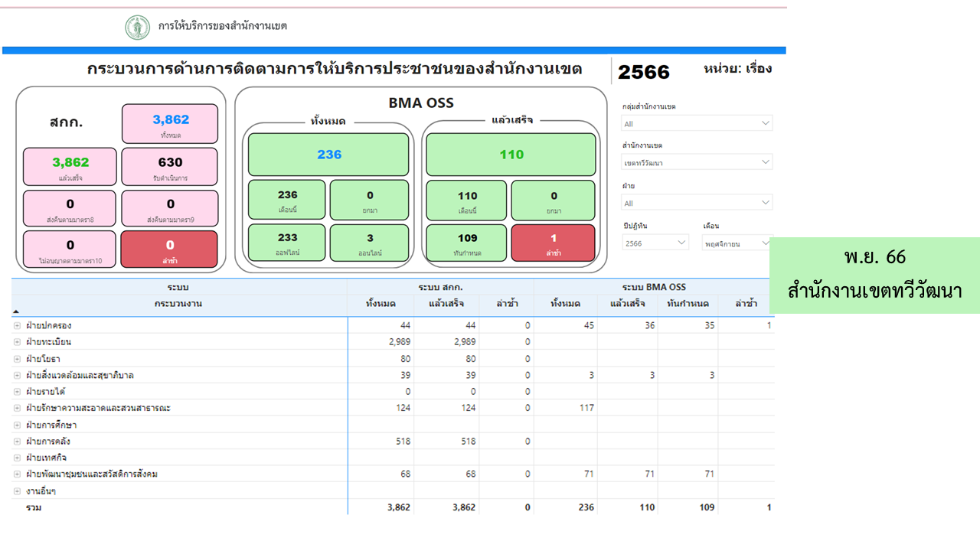Viewport: 980px width, 551px height.
Task: Expand ฝ่ายสิ่งแวดล้อมและสุขาภิบาล row
Action: coord(17,375)
